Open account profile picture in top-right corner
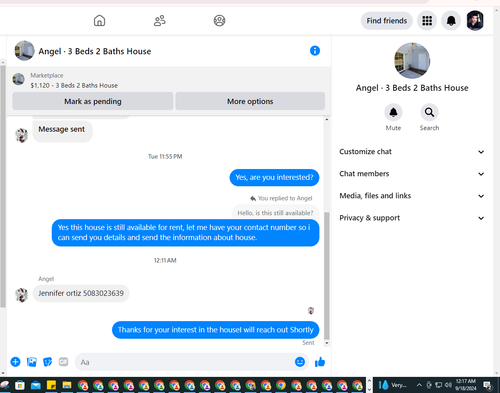 [475, 21]
